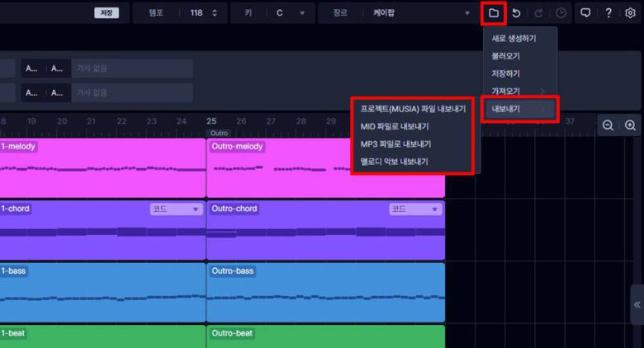Open the key C dropdown

point(291,12)
